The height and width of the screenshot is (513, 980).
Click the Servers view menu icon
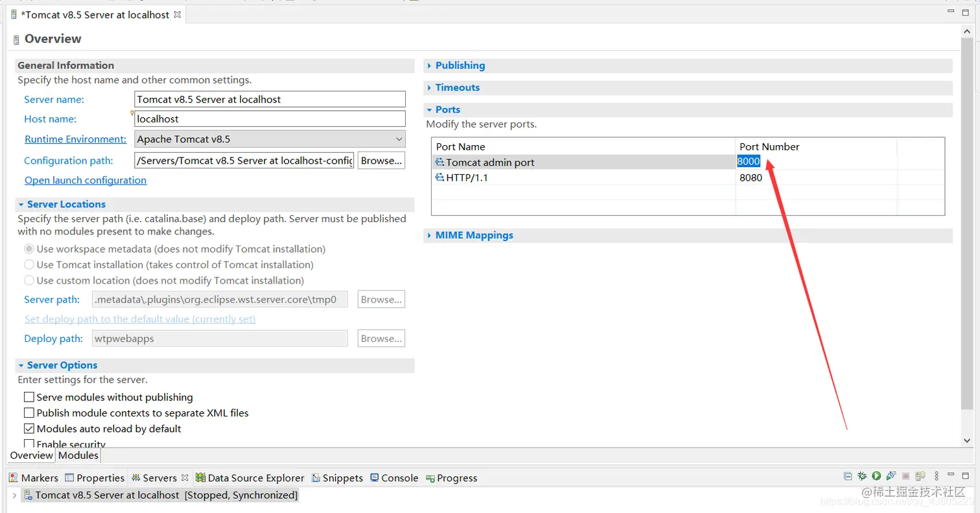tap(935, 476)
